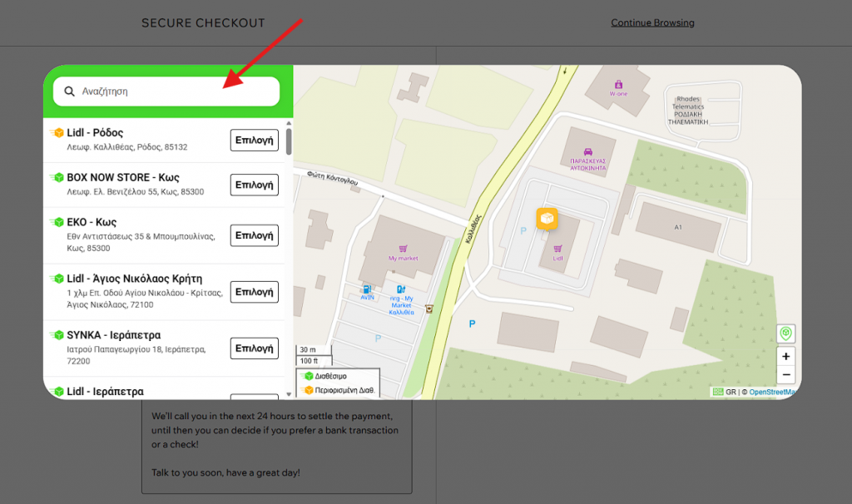This screenshot has height=504, width=852.
Task: Open the Continue Browsing link
Action: click(652, 22)
